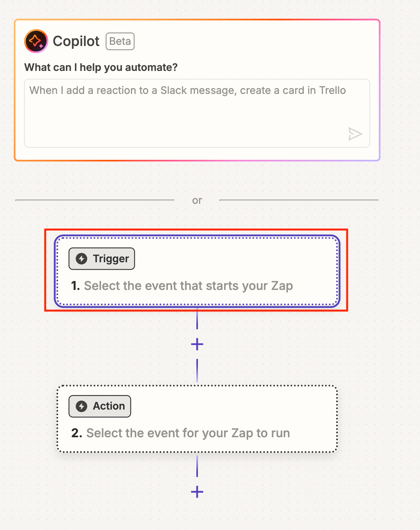Click the Copilot title text
The image size is (420, 530).
click(76, 41)
